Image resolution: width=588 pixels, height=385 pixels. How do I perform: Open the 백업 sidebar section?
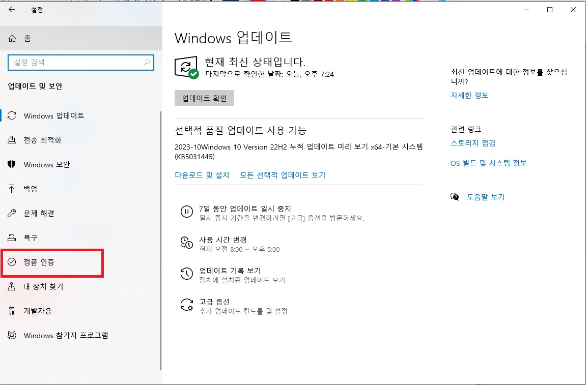pyautogui.click(x=80, y=189)
